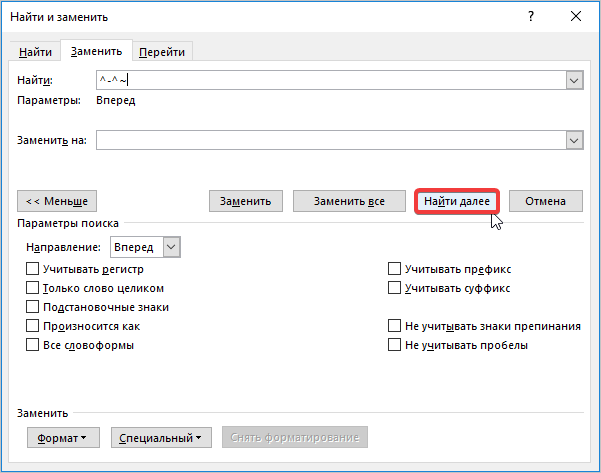Switch to the Найти tab

point(36,52)
